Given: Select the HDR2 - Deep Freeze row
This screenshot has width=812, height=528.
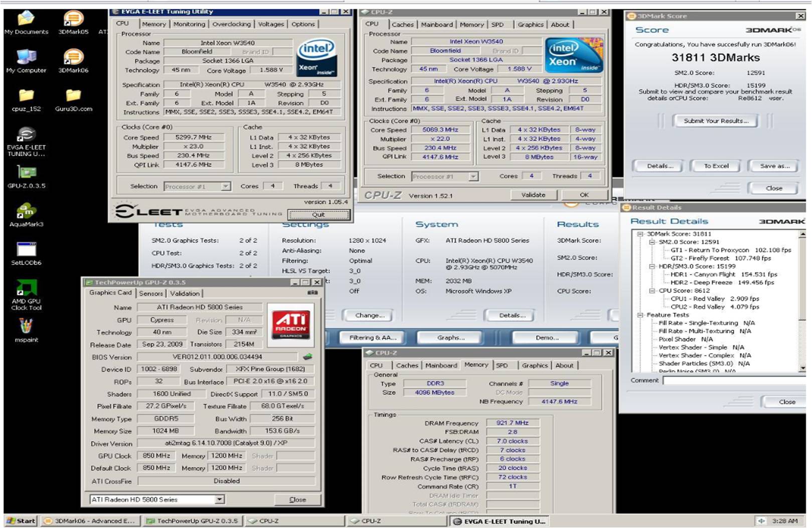Looking at the screenshot, I should pos(722,283).
